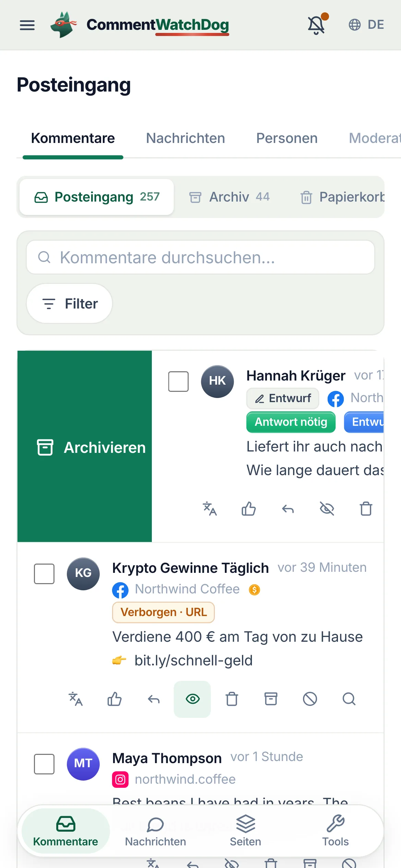Image resolution: width=401 pixels, height=868 pixels.
Task: Go to Seiten in bottom navigation
Action: pyautogui.click(x=245, y=831)
